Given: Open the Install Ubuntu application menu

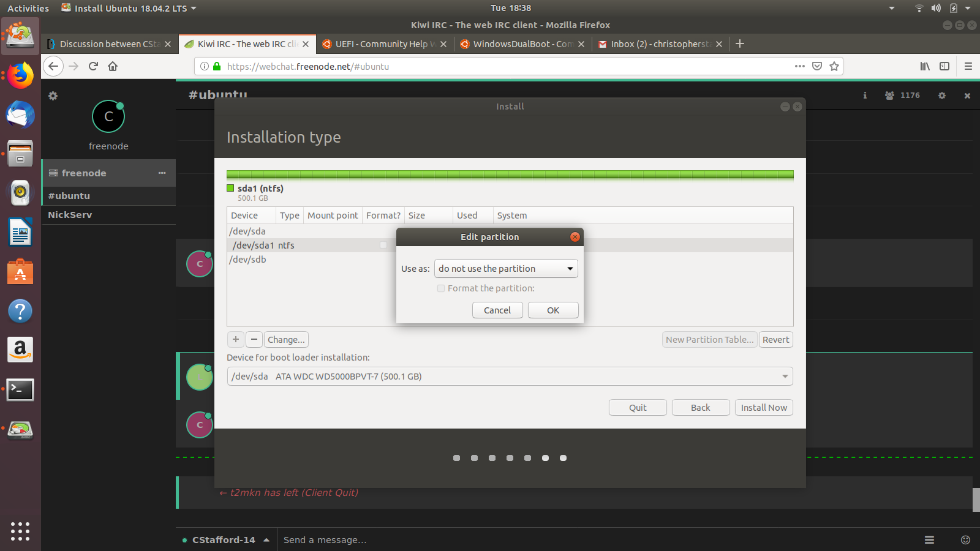Looking at the screenshot, I should point(129,8).
